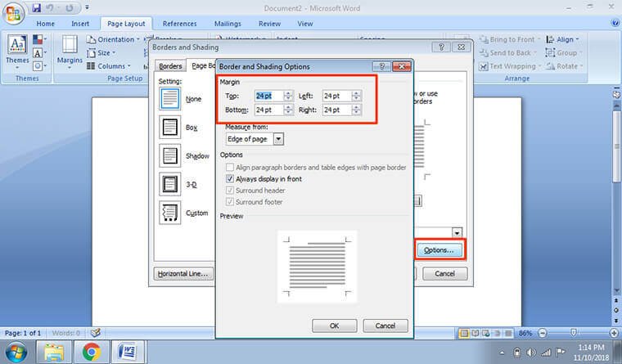Open File Explorer from the taskbar
The width and height of the screenshot is (622, 364).
pyautogui.click(x=54, y=352)
